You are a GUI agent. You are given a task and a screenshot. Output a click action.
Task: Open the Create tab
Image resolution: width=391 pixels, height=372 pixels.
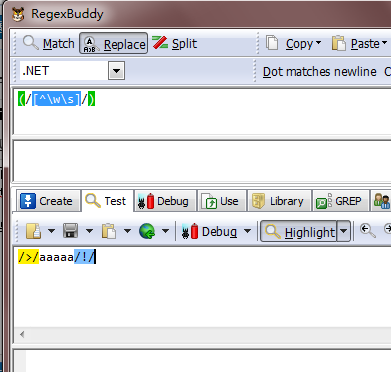click(x=48, y=201)
